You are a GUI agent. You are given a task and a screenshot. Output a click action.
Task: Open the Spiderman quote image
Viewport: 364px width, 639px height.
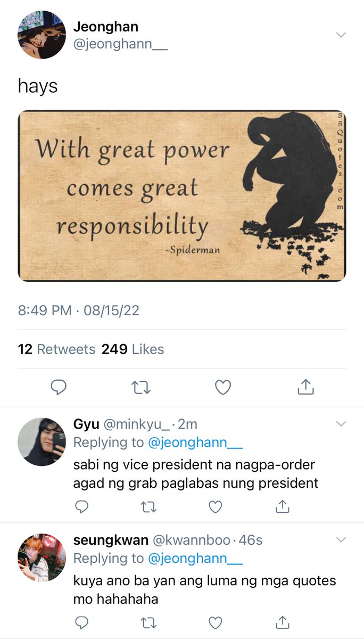182,195
